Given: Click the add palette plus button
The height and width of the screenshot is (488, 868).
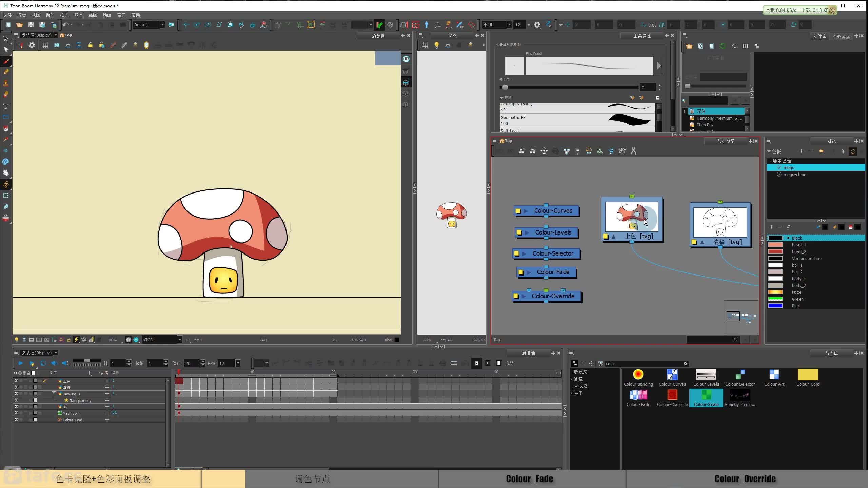Looking at the screenshot, I should tap(802, 151).
